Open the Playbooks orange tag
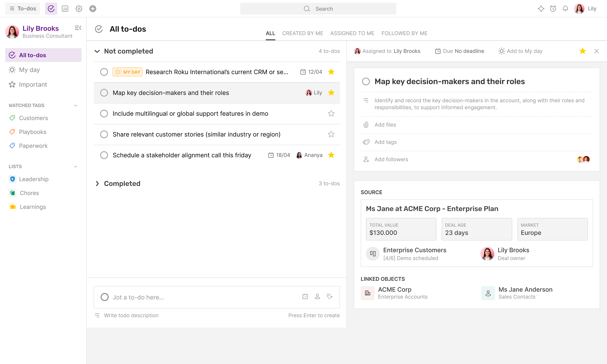This screenshot has width=607, height=364. [33, 132]
